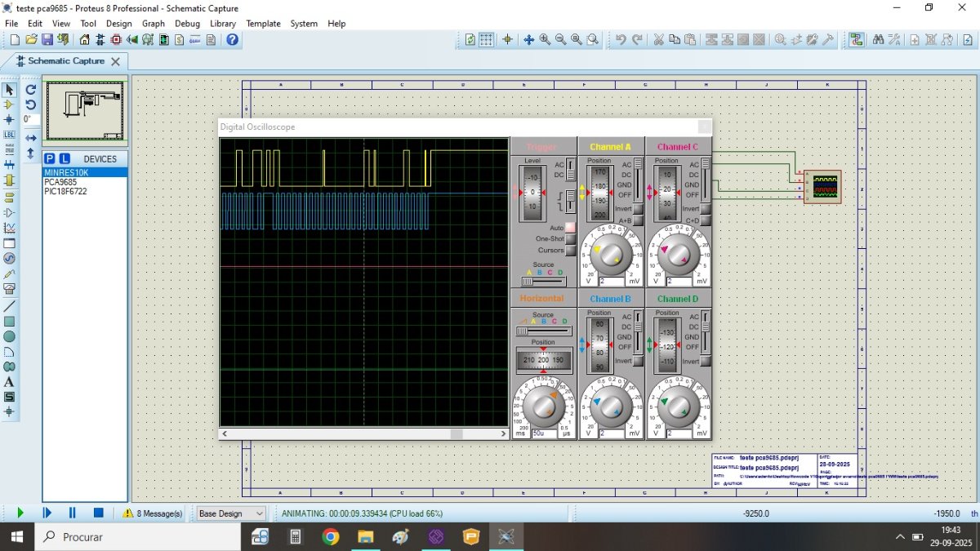Click the P pick devices button
The image size is (980, 551).
point(50,158)
